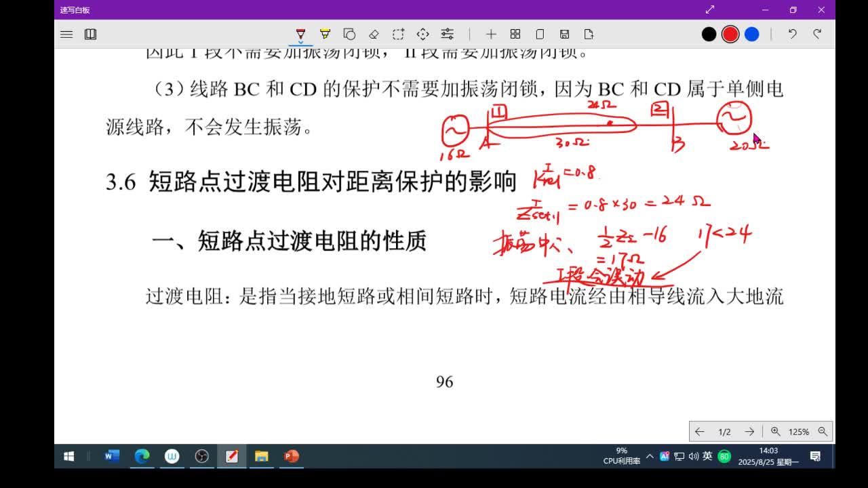The image size is (868, 488).
Task: Undo the last stroke
Action: coord(792,34)
